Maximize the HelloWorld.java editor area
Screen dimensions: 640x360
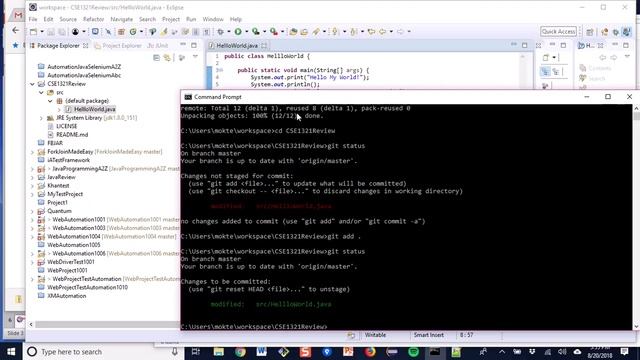(x=524, y=45)
